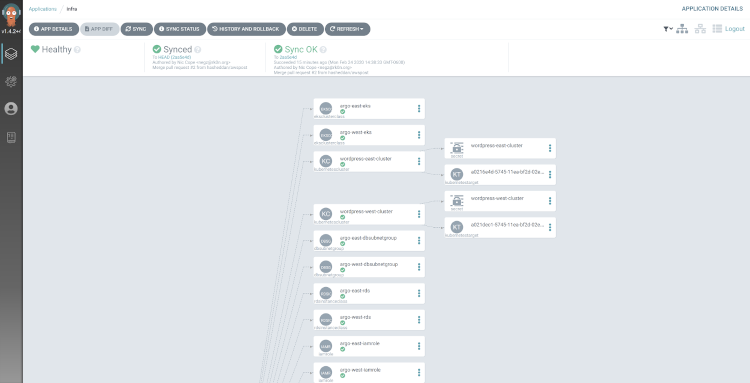The image size is (750, 383).
Task: Click the argo-west-dbsubnetgroup node icon
Action: 326,267
